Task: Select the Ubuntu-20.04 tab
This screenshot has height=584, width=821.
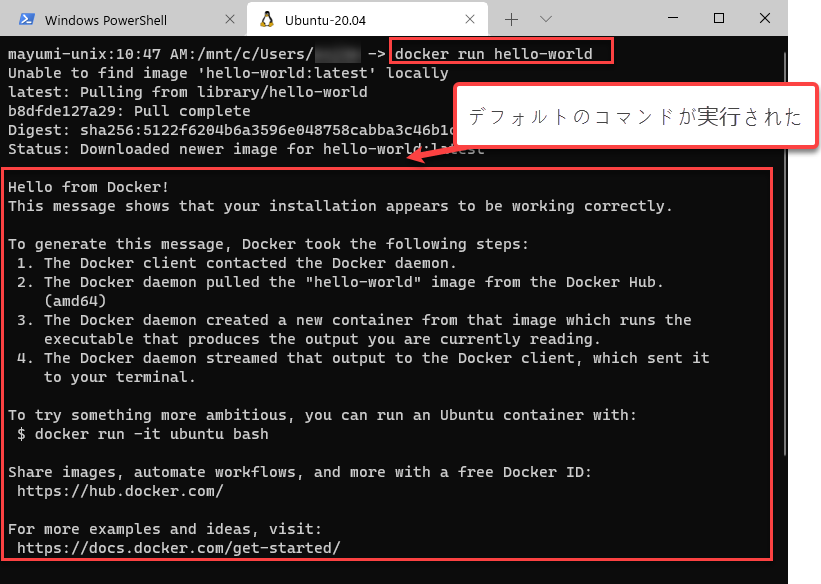Action: coord(367,19)
